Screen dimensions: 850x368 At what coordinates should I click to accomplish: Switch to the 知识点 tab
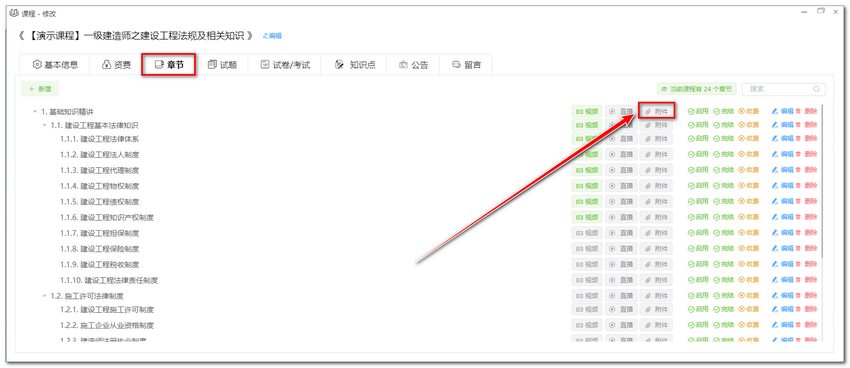click(x=355, y=64)
